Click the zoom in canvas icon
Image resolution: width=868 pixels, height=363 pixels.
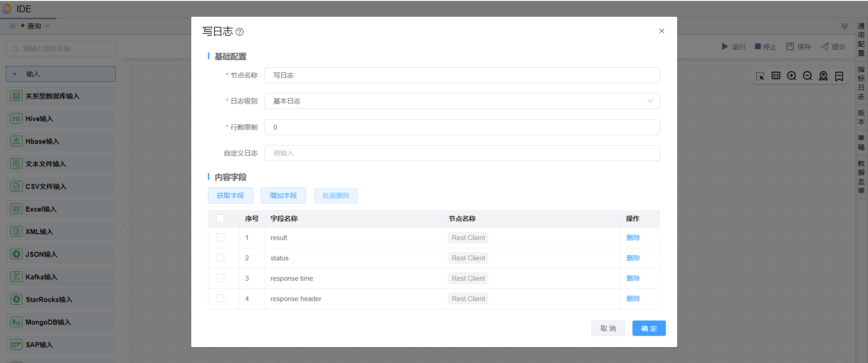791,76
